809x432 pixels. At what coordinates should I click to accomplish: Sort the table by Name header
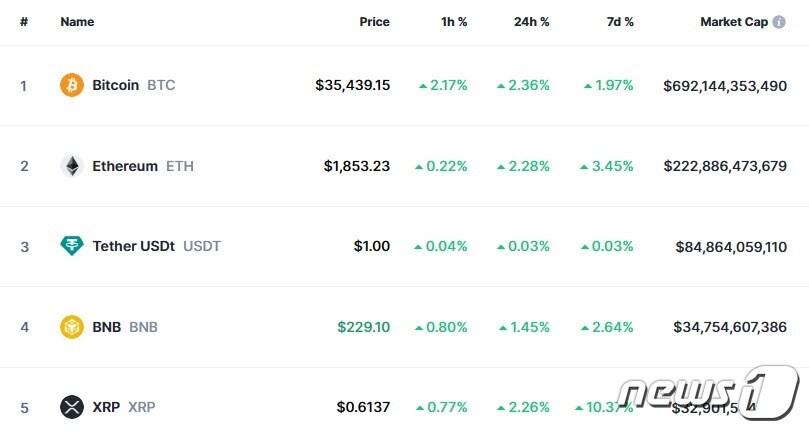tap(77, 22)
